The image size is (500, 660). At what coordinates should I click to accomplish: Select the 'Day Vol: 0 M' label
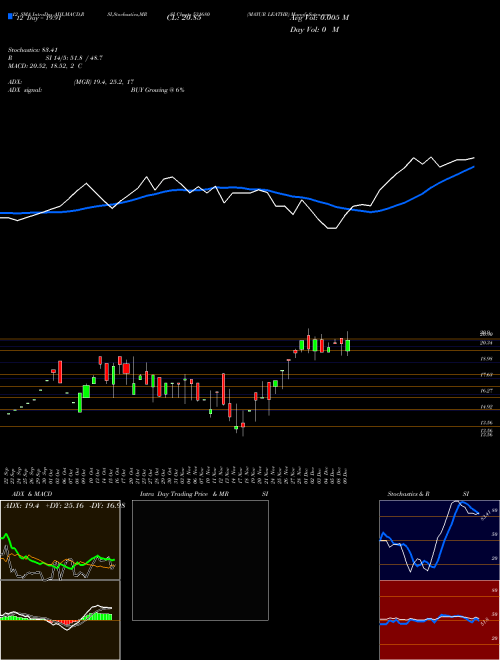pos(314,30)
